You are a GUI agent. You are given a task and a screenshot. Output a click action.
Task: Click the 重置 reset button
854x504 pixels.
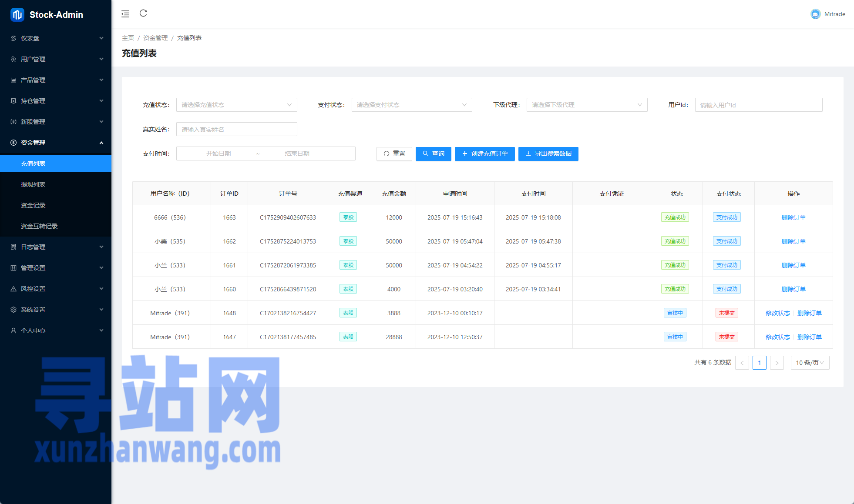coord(394,154)
